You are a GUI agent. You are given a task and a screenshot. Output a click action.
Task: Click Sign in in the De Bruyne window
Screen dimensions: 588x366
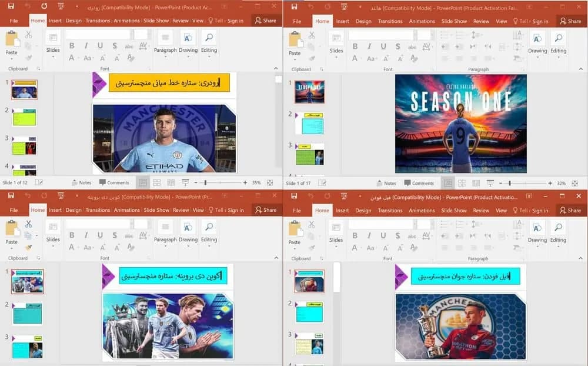tap(236, 210)
